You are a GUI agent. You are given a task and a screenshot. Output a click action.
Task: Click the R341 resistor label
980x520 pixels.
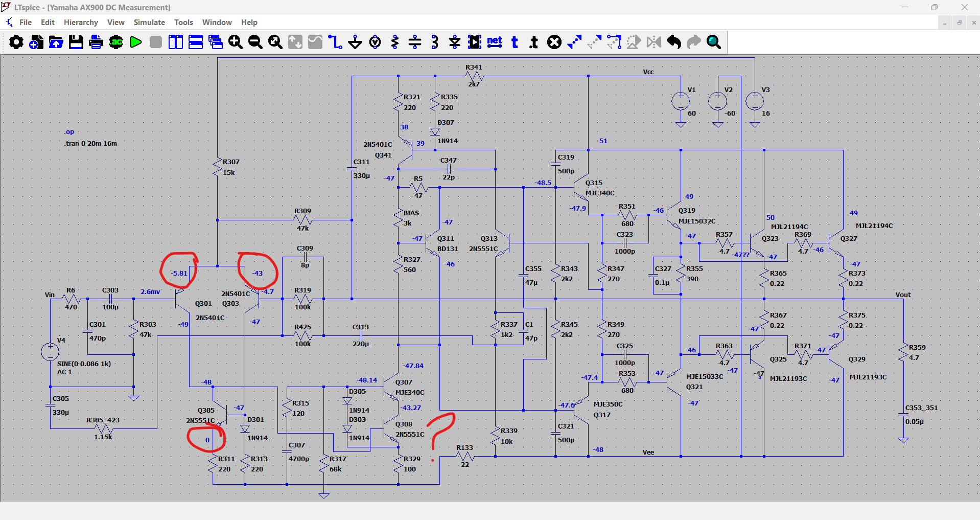point(474,67)
